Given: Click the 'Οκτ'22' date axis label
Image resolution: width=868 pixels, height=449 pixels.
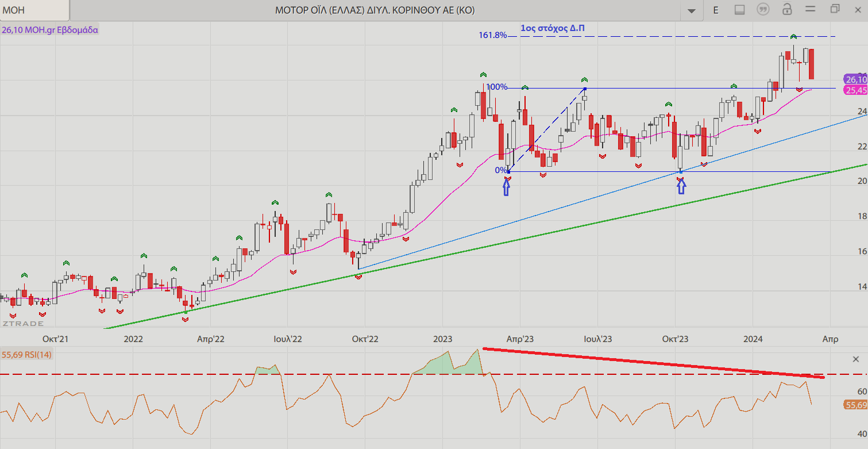Looking at the screenshot, I should tap(365, 339).
